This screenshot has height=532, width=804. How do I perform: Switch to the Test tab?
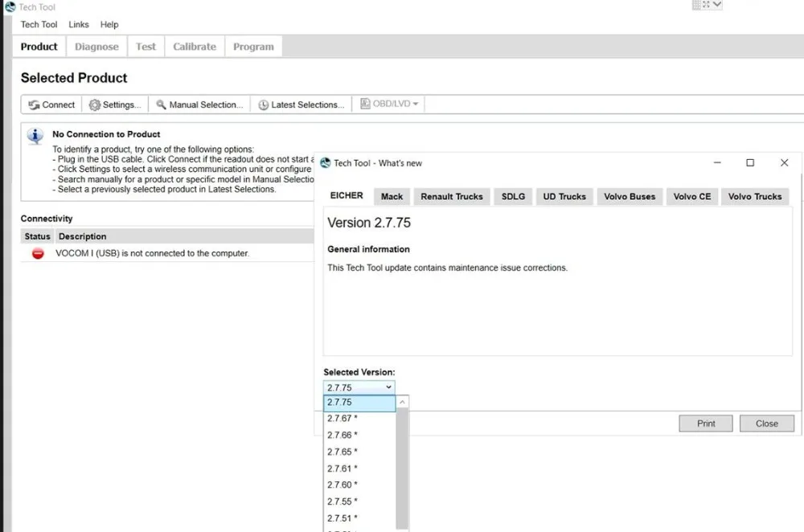[146, 47]
